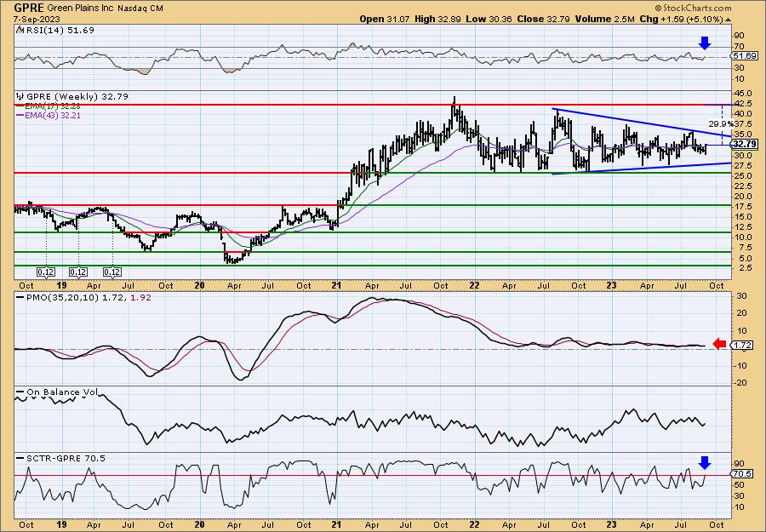Click year 23 on the bottom time axis
Image resolution: width=766 pixels, height=532 pixels.
point(612,524)
